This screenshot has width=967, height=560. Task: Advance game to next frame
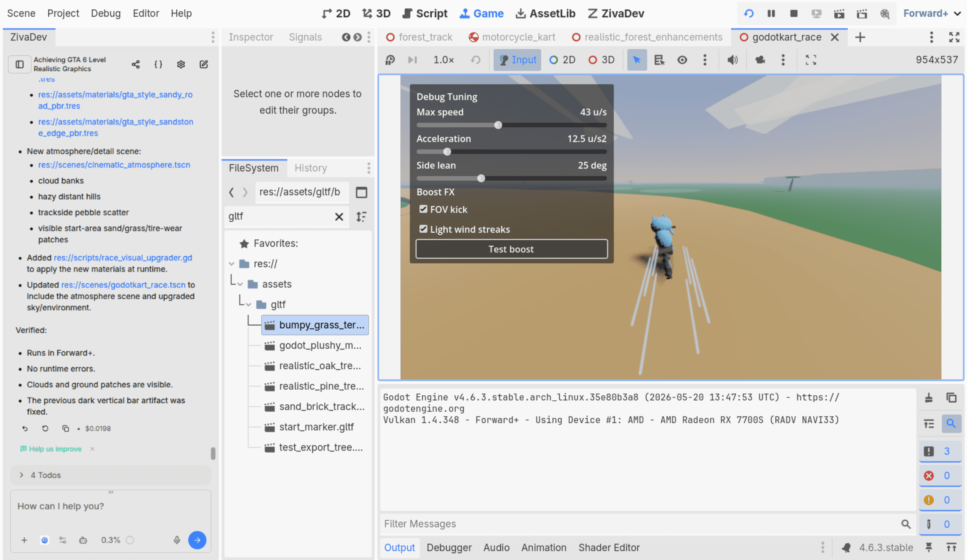tap(412, 60)
